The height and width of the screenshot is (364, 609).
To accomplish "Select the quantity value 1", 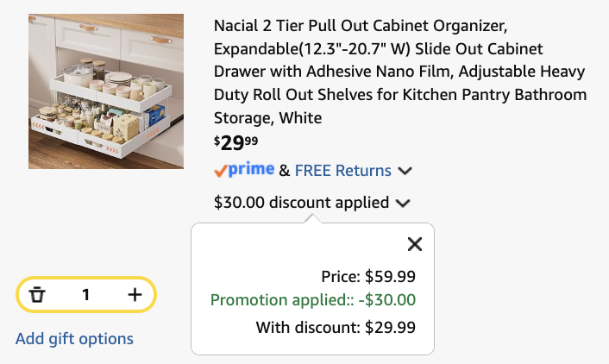I will [86, 295].
